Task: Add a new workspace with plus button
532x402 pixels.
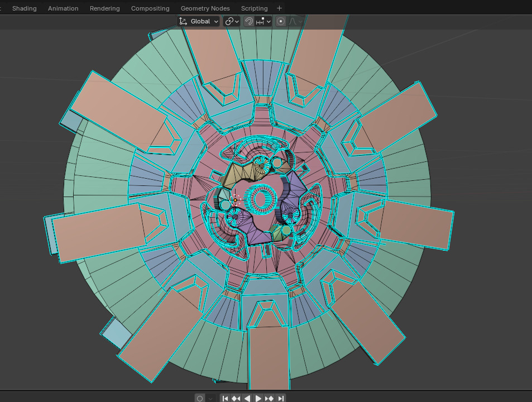Action: coord(279,8)
